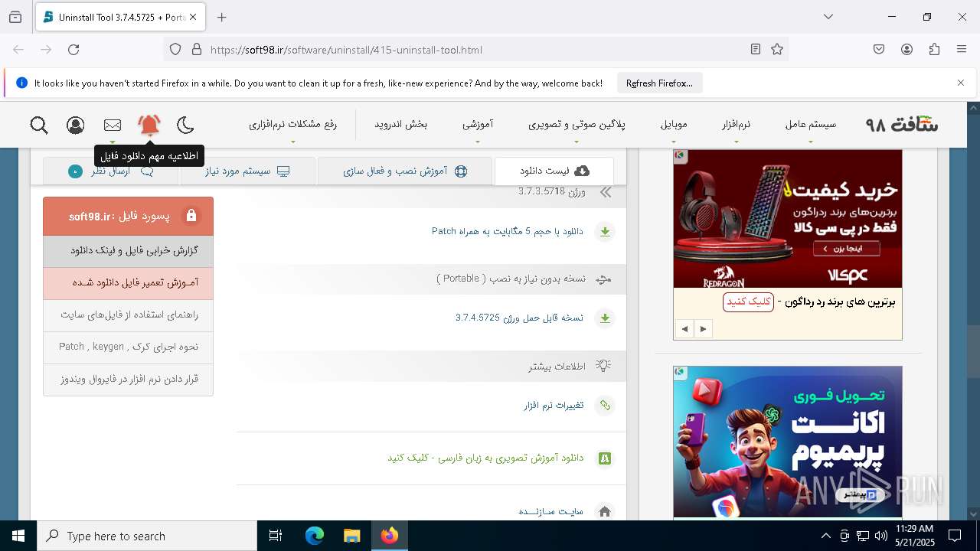
Task: Click the کلیک کنید ad button
Action: [x=748, y=302]
